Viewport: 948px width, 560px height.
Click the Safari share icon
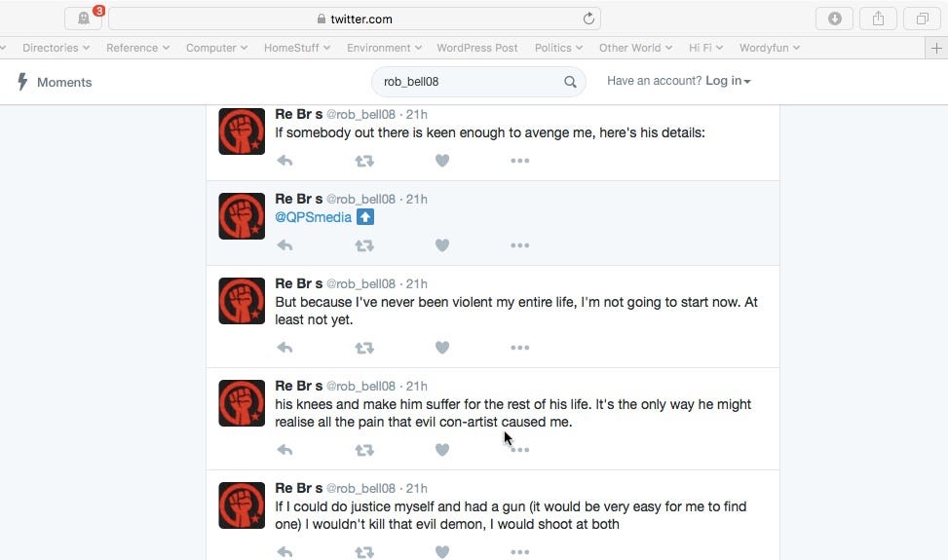point(878,19)
